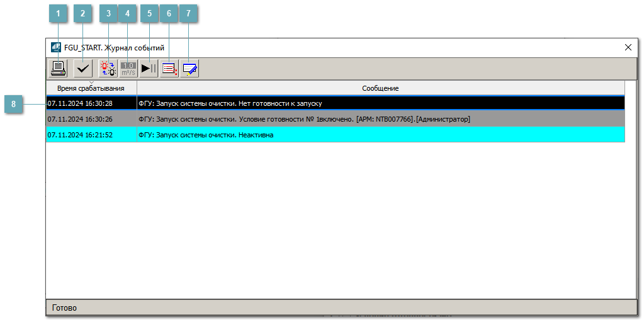Click the Готово status bar text
This screenshot has width=644, height=322.
tap(65, 308)
